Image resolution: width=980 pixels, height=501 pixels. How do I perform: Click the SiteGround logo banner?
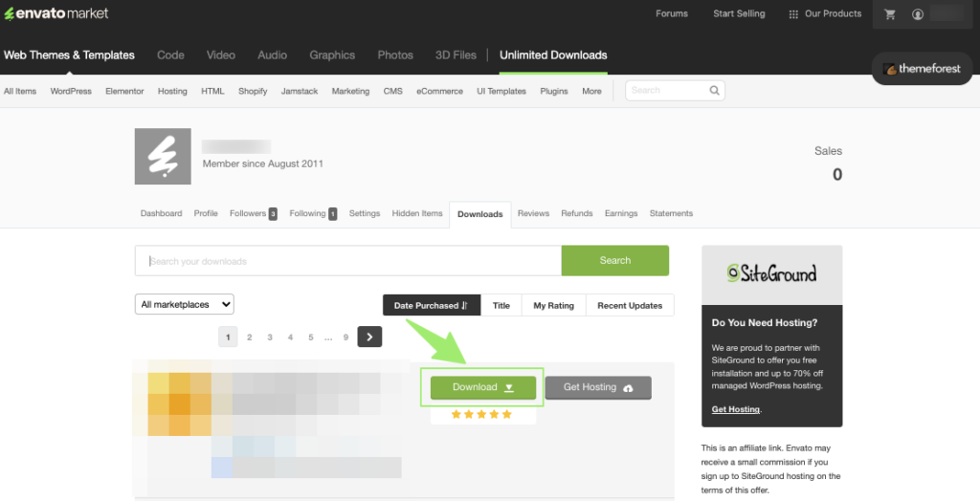pyautogui.click(x=772, y=274)
